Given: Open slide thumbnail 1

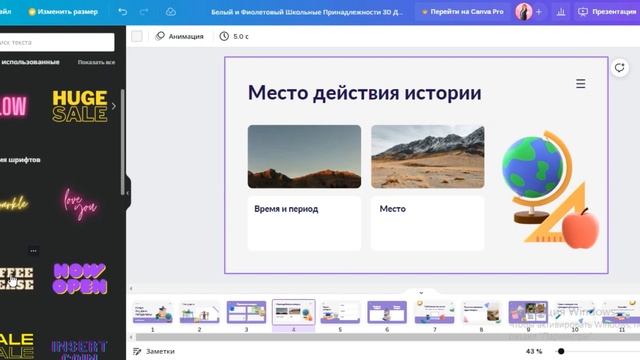Looking at the screenshot, I should (x=153, y=312).
